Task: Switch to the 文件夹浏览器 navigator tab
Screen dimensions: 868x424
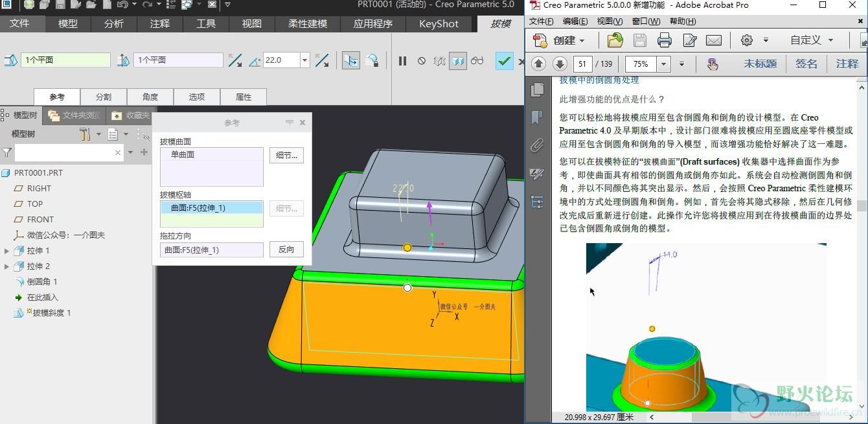Action: [x=74, y=115]
